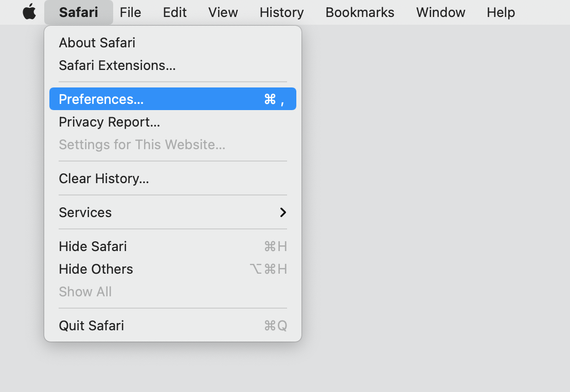Click the Safari menu bar item
Image resolution: width=570 pixels, height=392 pixels.
click(79, 12)
